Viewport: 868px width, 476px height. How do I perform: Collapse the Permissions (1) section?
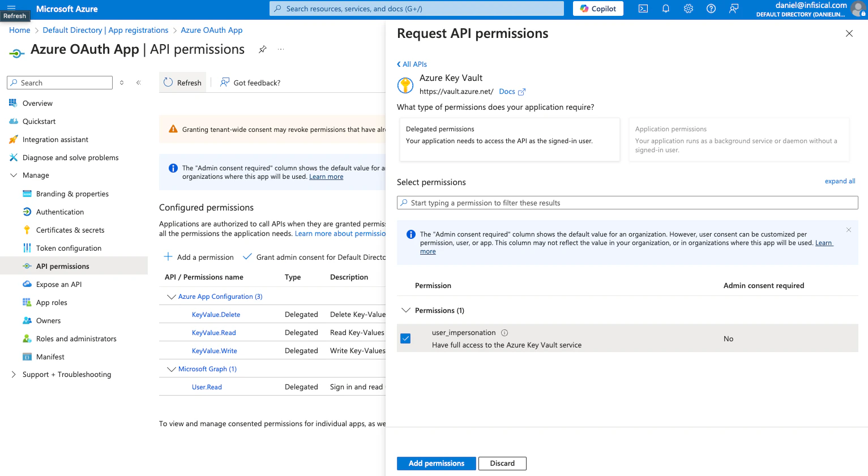tap(405, 310)
